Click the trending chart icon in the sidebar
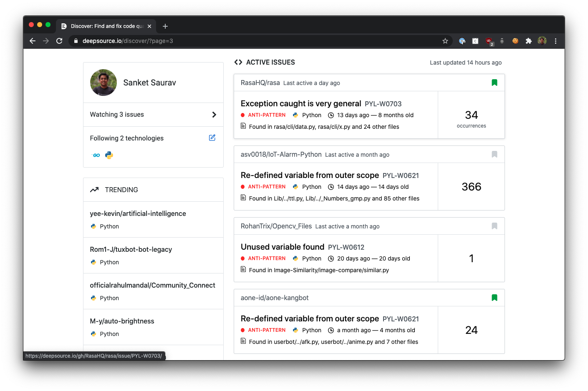588x391 pixels. click(x=94, y=189)
